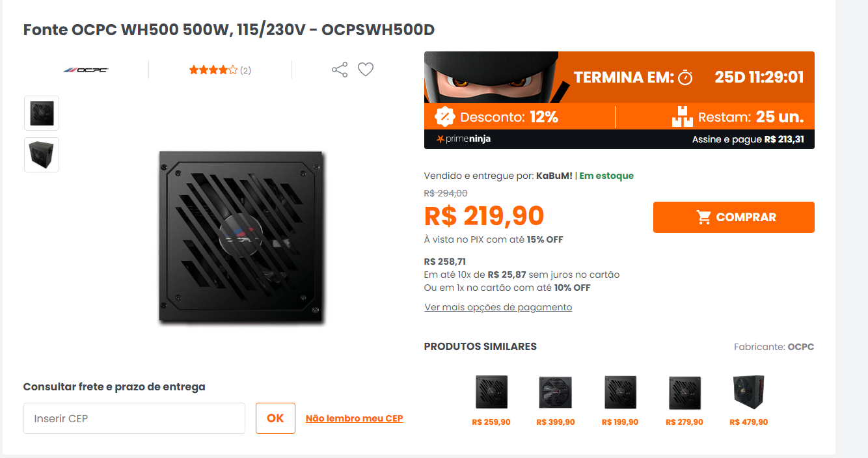868x458 pixels.
Task: Click the remaining stock boxes icon
Action: 683,117
